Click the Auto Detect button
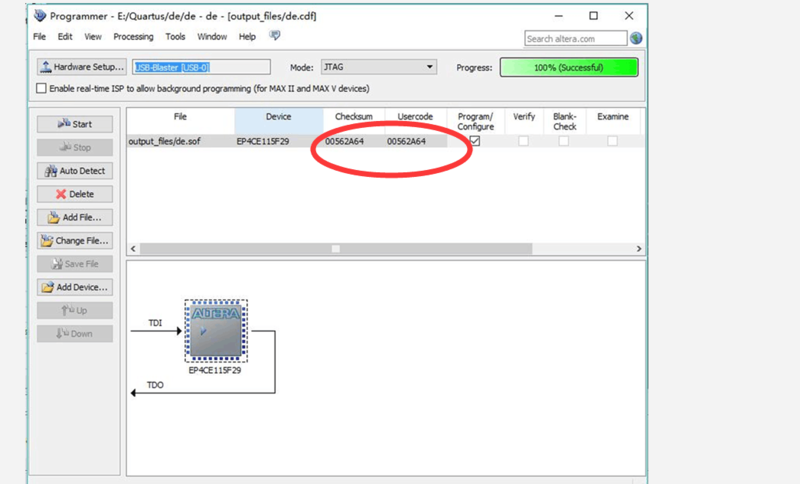 (75, 171)
